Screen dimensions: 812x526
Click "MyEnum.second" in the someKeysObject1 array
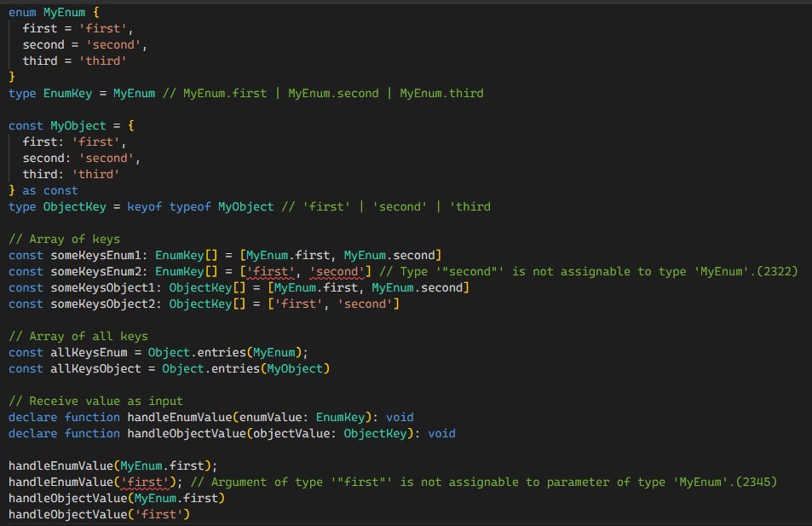coord(418,287)
